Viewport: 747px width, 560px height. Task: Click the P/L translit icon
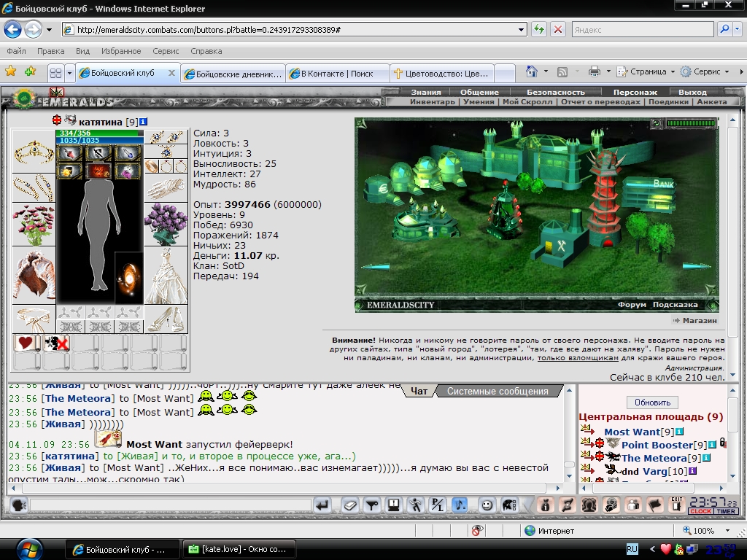pos(438,505)
